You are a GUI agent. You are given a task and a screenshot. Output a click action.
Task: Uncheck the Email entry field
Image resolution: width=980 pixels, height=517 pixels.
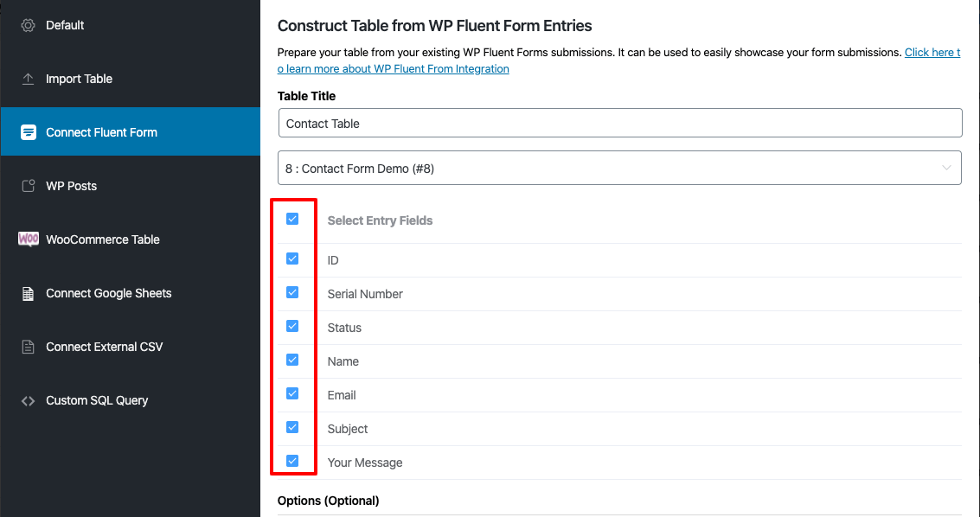tap(292, 394)
